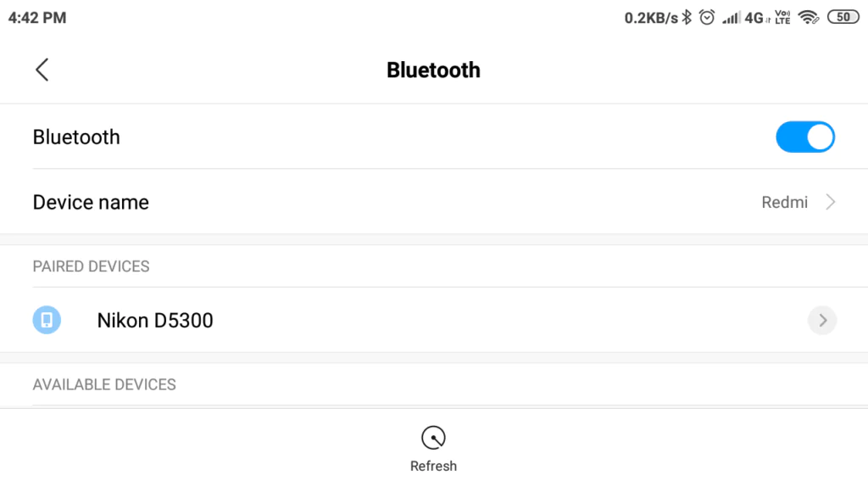Tap the Bluetooth status bar icon

[x=687, y=18]
